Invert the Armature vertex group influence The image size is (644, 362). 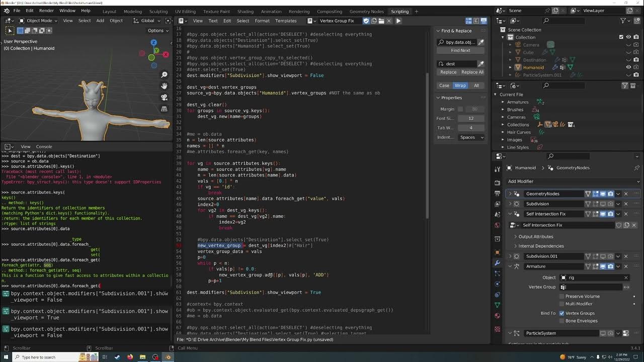coord(626,287)
